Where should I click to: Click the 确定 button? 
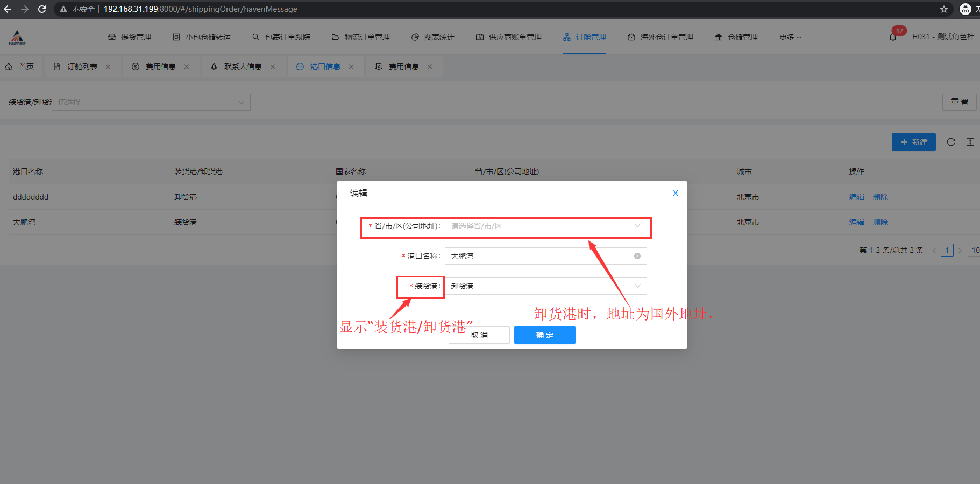(544, 335)
